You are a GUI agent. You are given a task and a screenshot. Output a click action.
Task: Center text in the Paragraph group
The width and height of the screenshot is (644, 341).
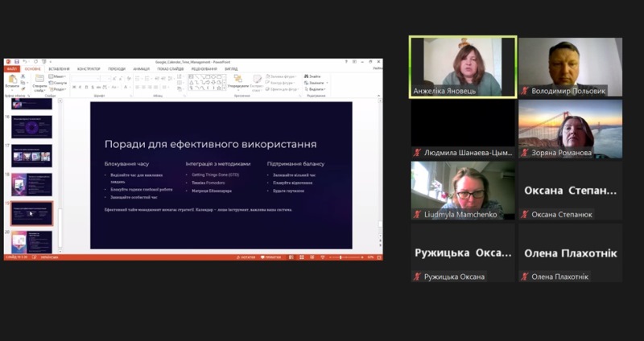(143, 87)
